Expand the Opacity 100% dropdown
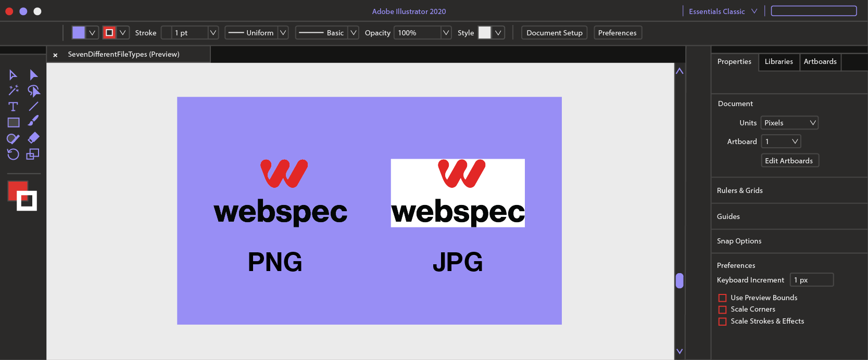 point(445,33)
